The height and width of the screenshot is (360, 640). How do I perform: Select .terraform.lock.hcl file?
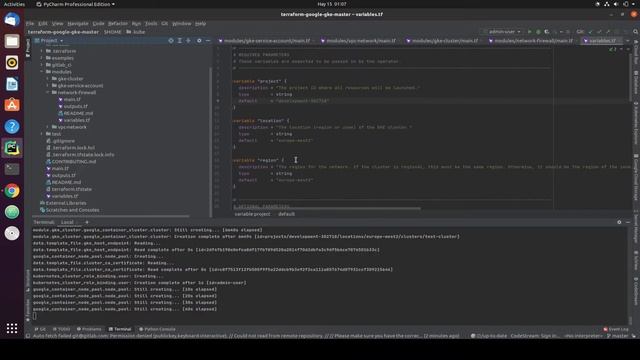tap(73, 148)
